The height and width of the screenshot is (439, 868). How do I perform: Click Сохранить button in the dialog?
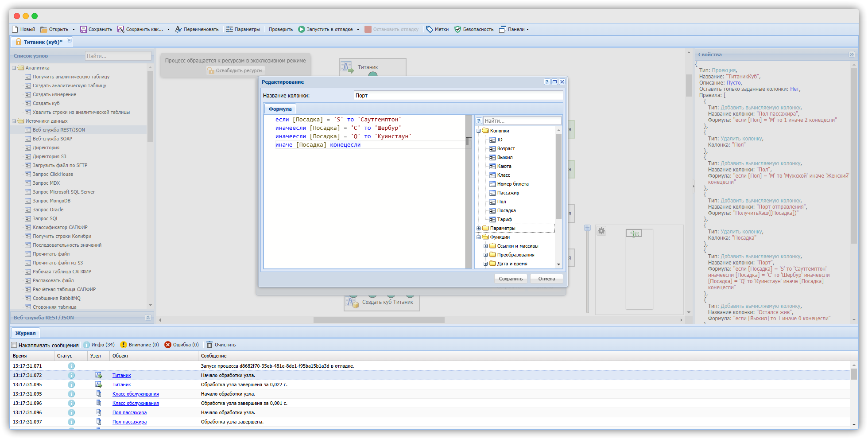click(511, 279)
